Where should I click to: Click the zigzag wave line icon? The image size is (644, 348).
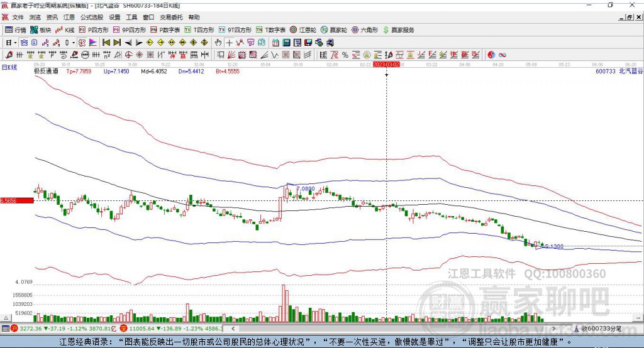click(274, 55)
